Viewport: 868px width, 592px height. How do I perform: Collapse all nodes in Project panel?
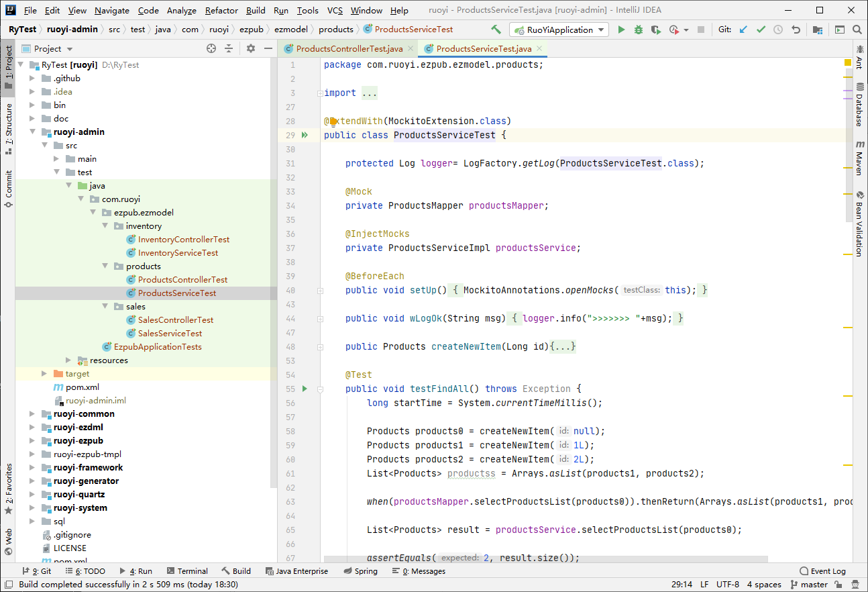(229, 48)
